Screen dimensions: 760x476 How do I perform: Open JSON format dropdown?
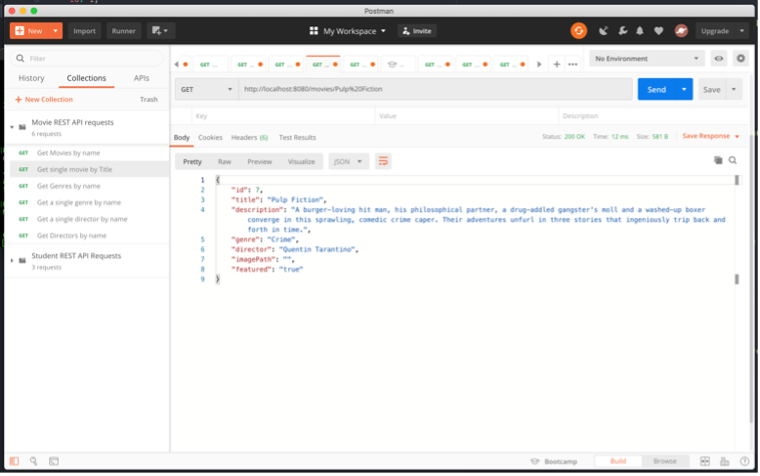pyautogui.click(x=348, y=161)
